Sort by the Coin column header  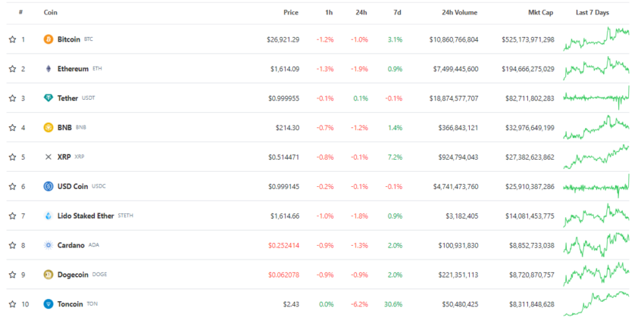pos(51,12)
